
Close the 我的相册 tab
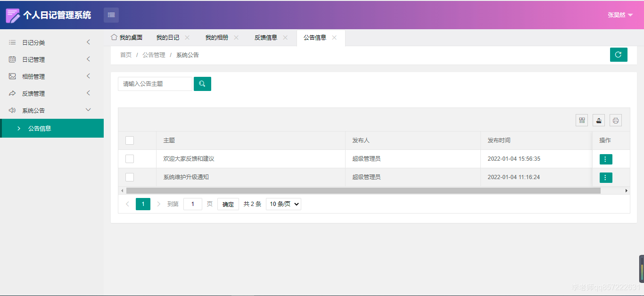point(236,38)
